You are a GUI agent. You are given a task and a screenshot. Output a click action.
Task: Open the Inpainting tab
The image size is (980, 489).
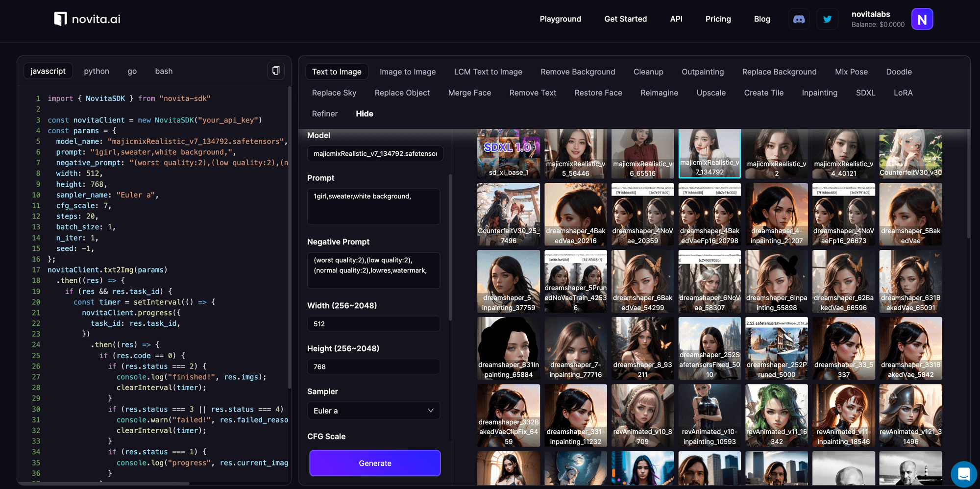tap(819, 93)
